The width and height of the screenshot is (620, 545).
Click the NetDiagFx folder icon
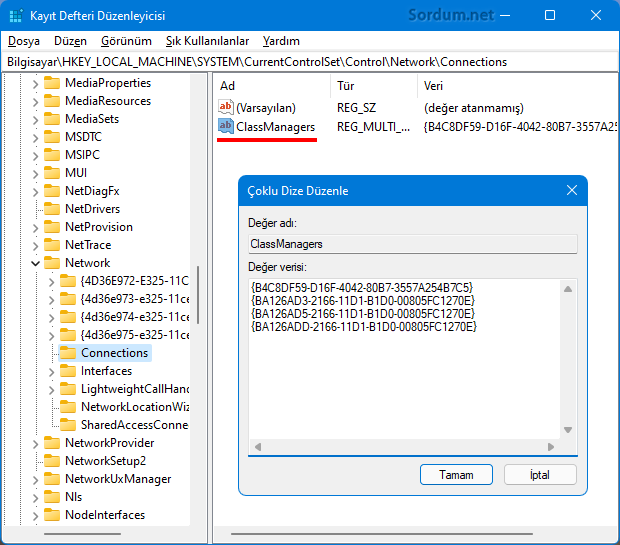[x=52, y=191]
